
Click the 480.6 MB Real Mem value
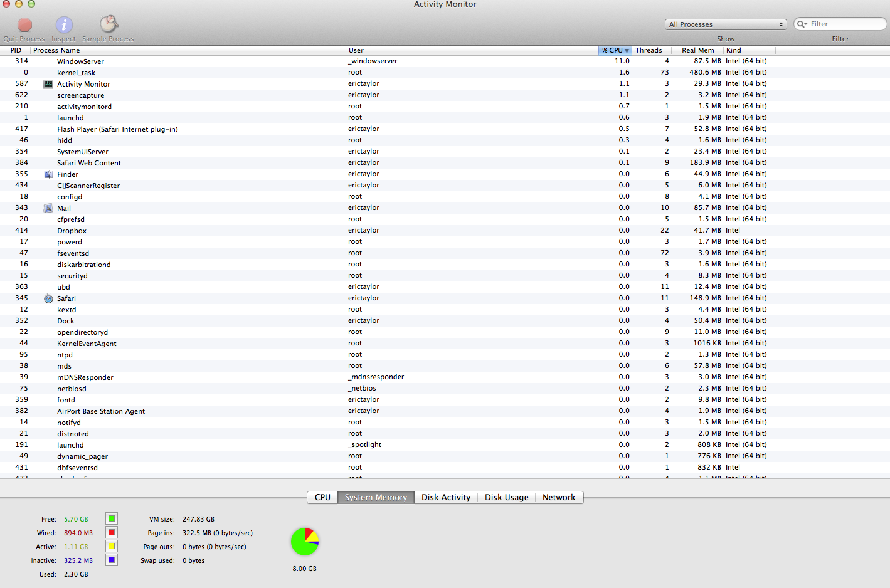[705, 73]
